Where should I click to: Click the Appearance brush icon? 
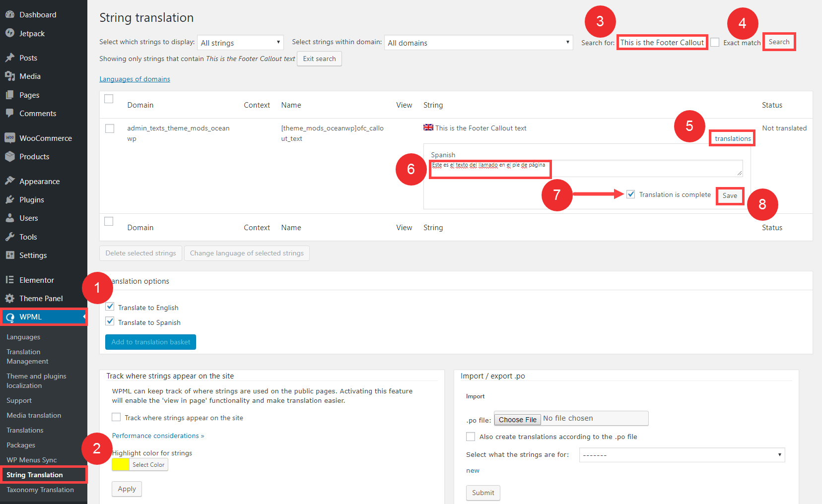pos(10,181)
